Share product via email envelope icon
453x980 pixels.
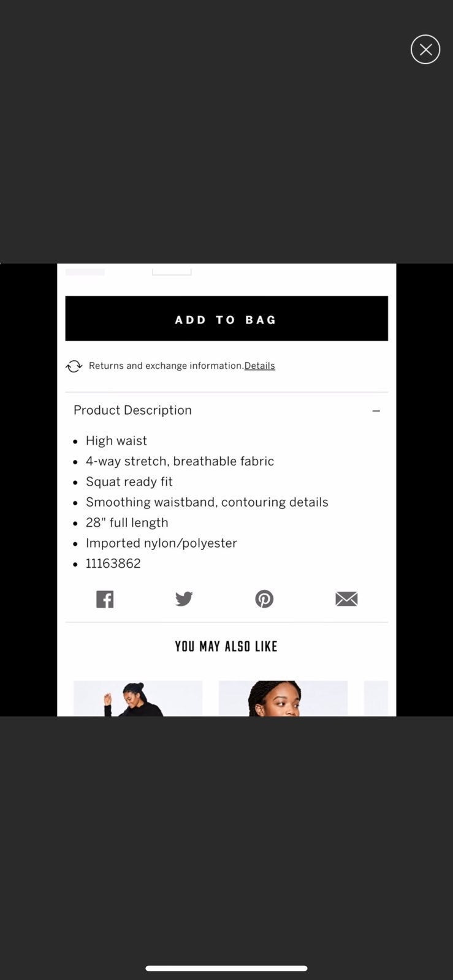346,599
